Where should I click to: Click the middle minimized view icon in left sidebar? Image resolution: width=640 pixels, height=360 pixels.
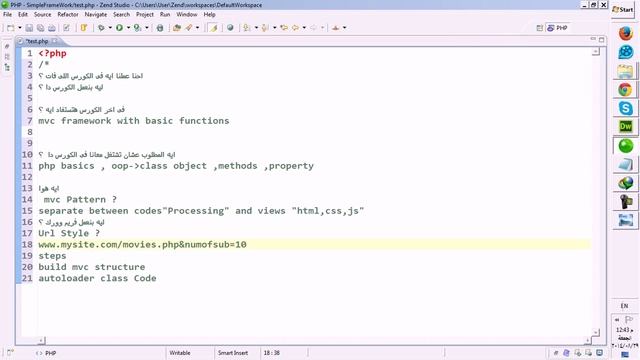[x=7, y=57]
